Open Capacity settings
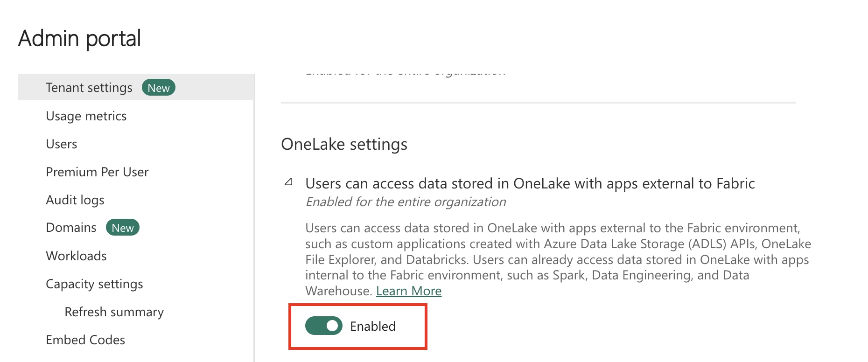Screen dimensions: 868x362 click(x=94, y=284)
